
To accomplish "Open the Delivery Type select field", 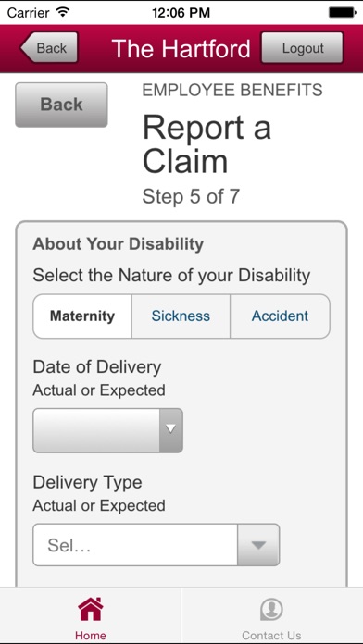I will [x=156, y=545].
